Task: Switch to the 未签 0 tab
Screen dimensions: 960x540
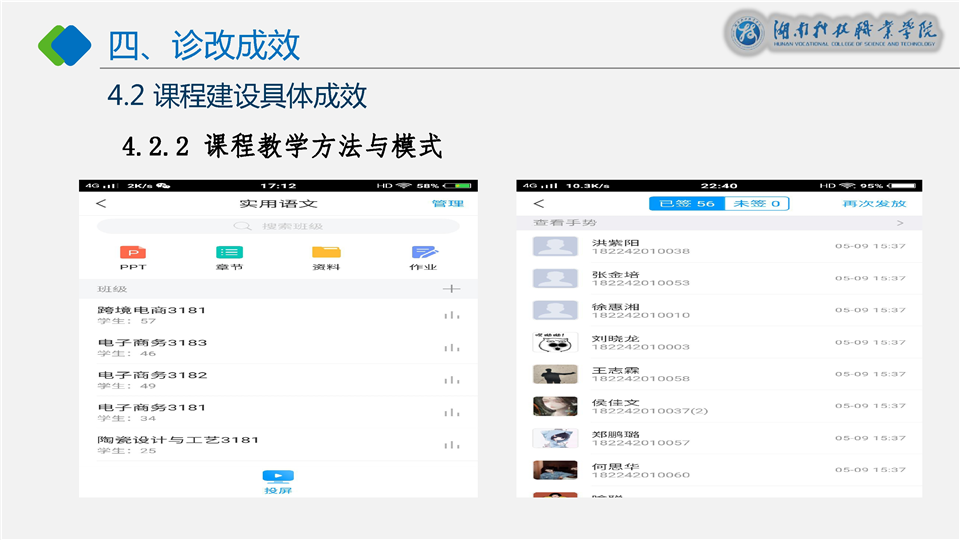Action: 757,204
